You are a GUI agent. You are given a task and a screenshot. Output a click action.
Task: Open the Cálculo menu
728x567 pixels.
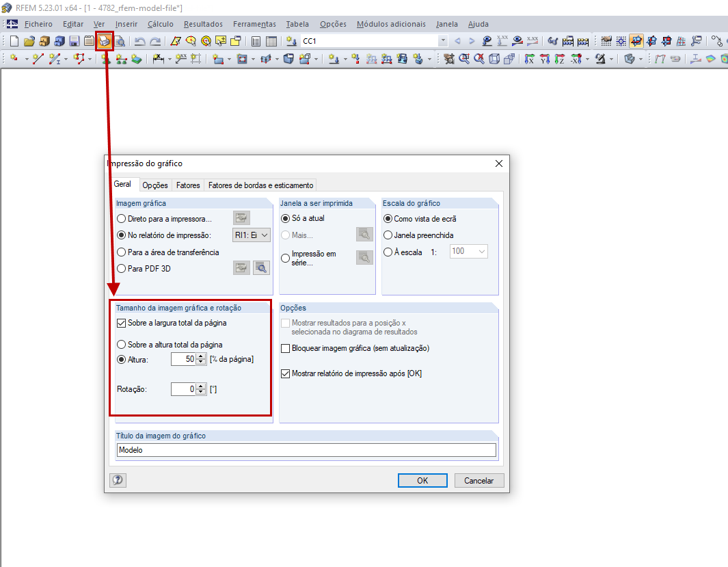(160, 24)
